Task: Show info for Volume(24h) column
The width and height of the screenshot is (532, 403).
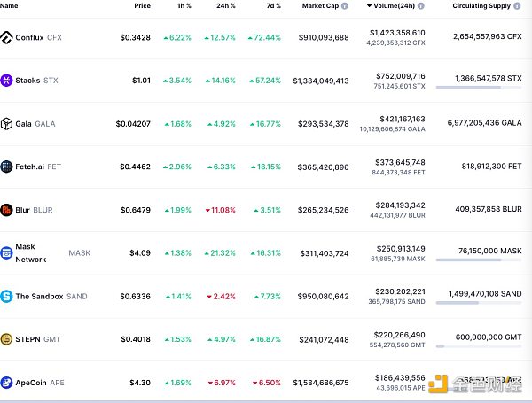Action: pyautogui.click(x=419, y=6)
